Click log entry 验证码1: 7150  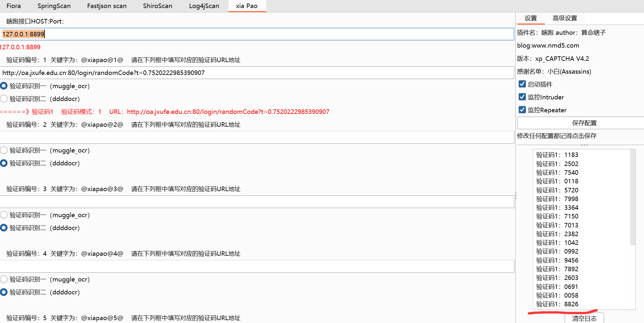(x=557, y=216)
